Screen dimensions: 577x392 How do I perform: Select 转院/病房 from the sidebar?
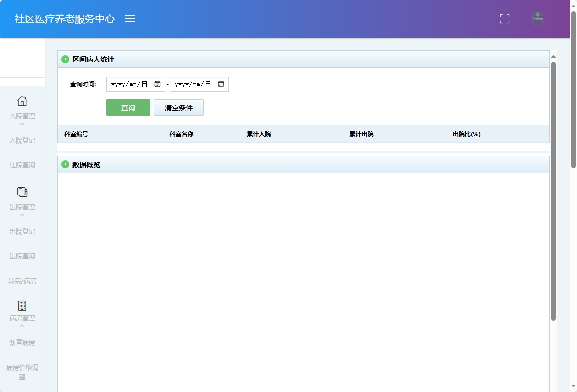tap(22, 281)
